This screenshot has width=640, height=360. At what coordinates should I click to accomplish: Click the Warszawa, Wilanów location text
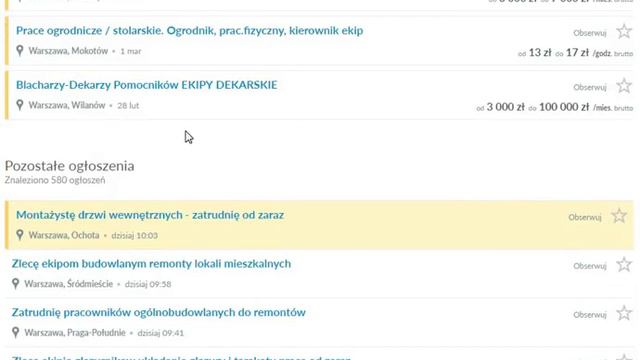(67, 105)
